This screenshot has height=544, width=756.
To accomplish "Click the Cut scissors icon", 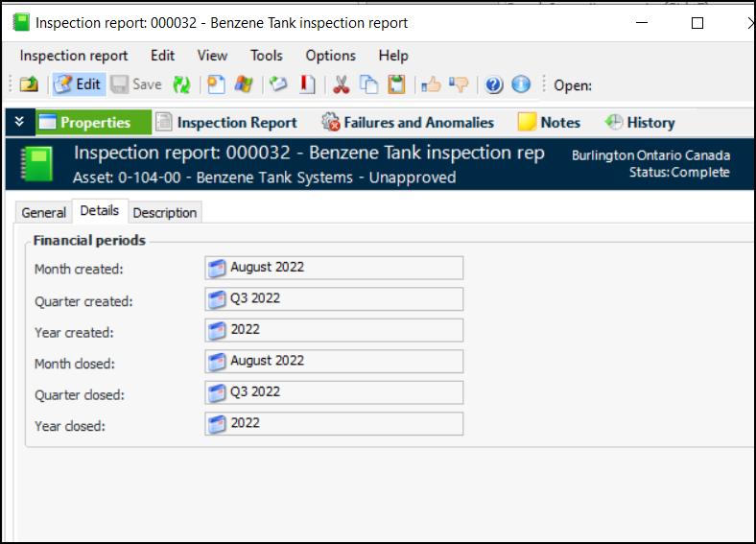I will pos(341,84).
